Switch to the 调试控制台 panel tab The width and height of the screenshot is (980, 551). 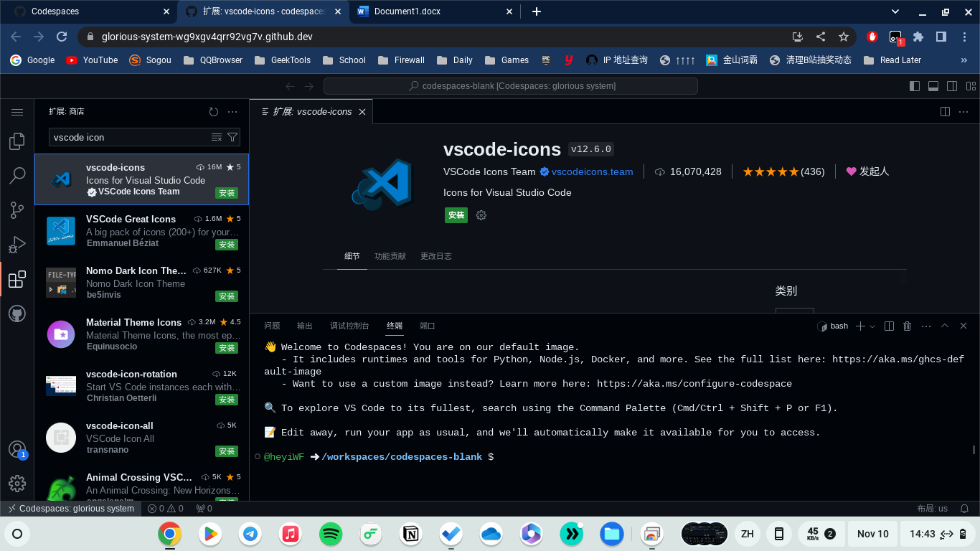[x=349, y=326]
